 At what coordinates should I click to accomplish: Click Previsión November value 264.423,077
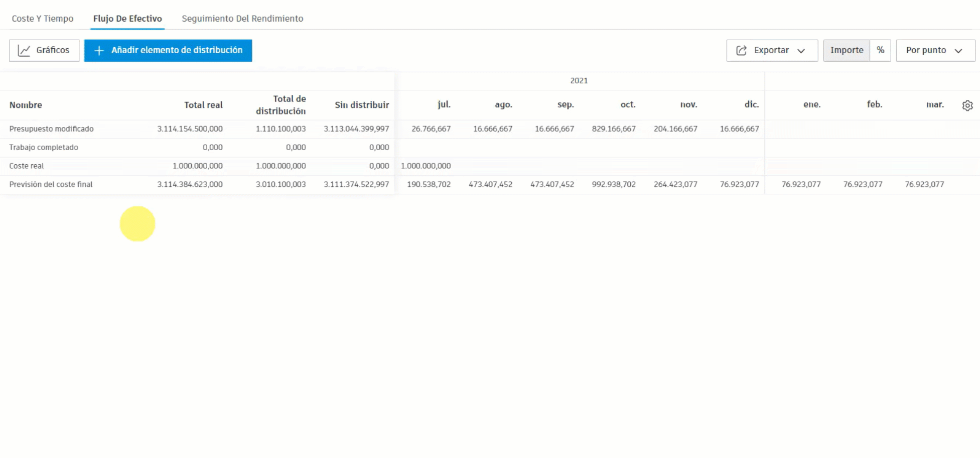click(675, 185)
